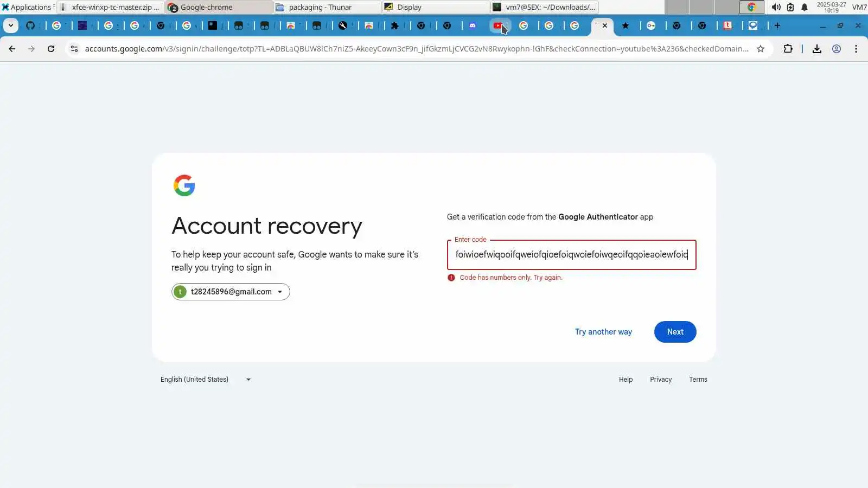Open the Terms link
This screenshot has height=488, width=868.
pos(698,380)
